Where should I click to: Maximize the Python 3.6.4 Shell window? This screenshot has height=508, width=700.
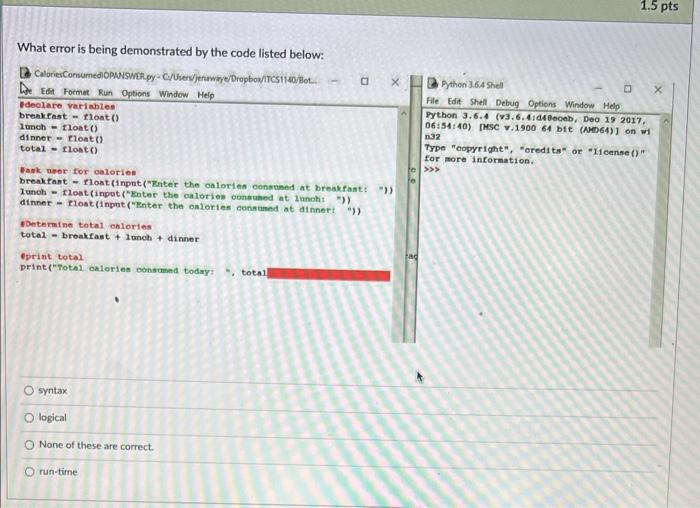[x=628, y=88]
